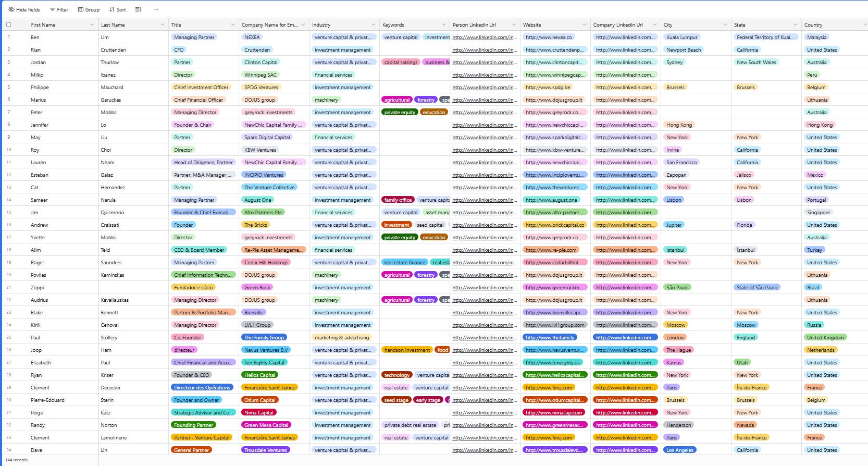Select the 'Founding Partner' title tag
Screen dimensions: 868x466
tap(193, 425)
